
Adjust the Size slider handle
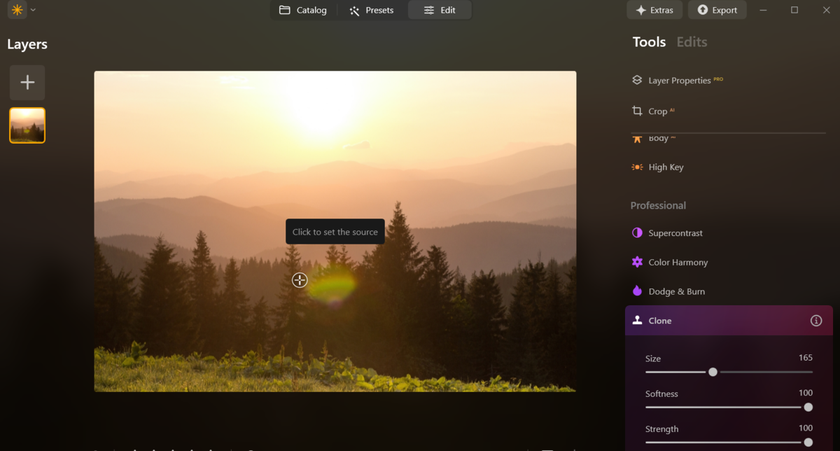point(713,372)
